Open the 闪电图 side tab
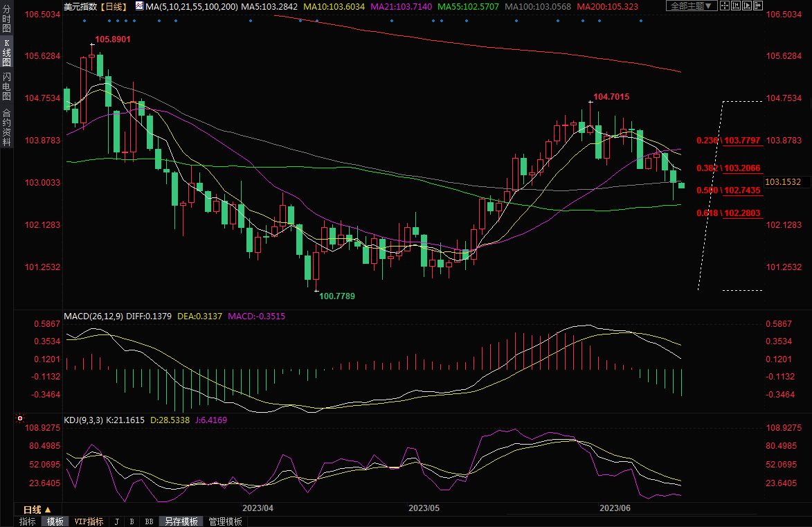This screenshot has width=812, height=527. point(6,87)
